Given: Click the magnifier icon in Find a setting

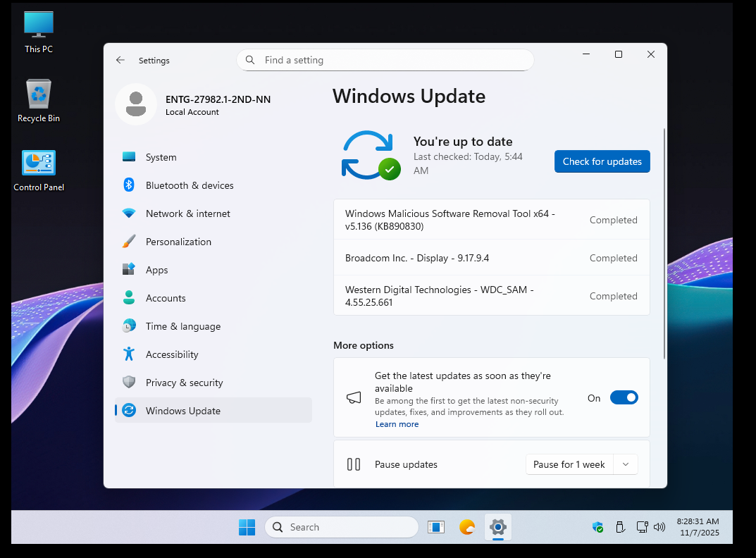Looking at the screenshot, I should tap(249, 60).
